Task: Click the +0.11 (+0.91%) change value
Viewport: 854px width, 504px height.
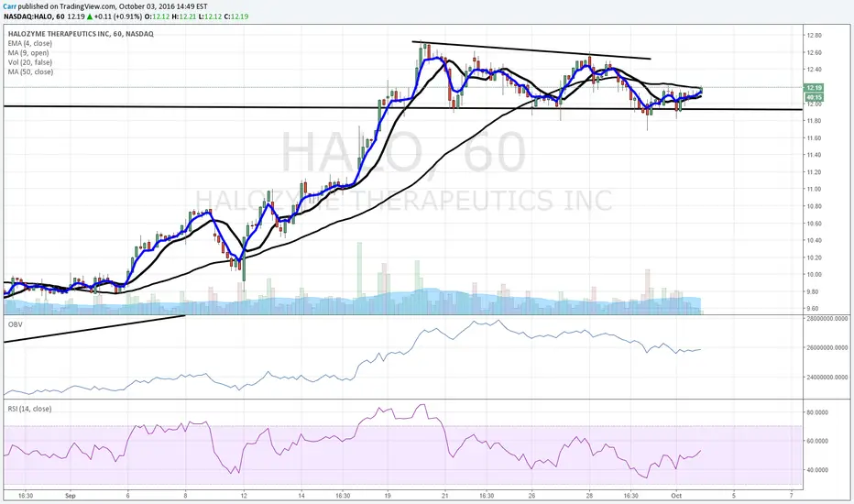Action: point(117,16)
